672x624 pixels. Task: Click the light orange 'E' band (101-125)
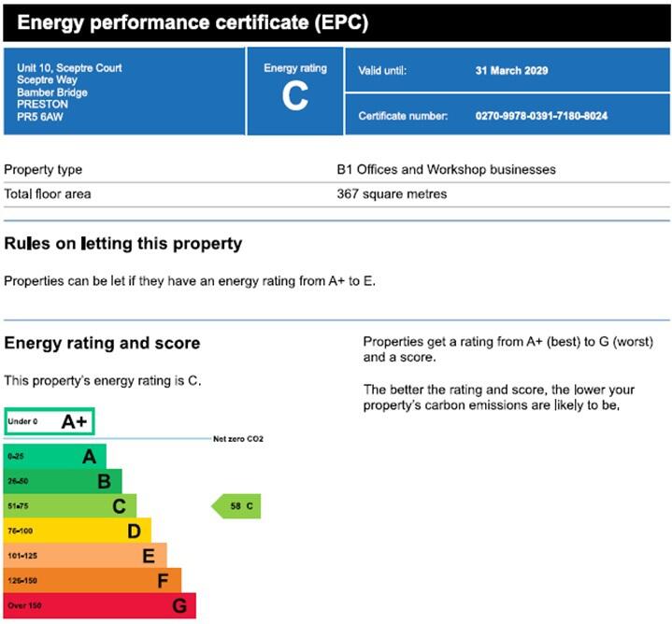coord(85,556)
